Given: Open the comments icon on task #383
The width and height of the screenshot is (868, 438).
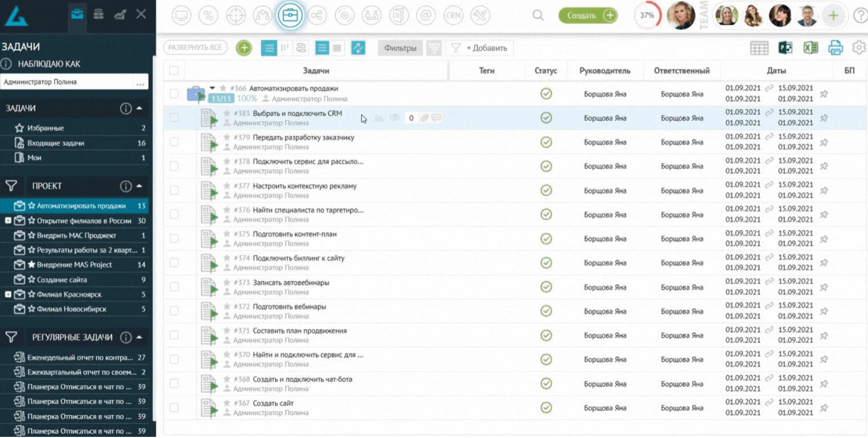Looking at the screenshot, I should (x=436, y=118).
